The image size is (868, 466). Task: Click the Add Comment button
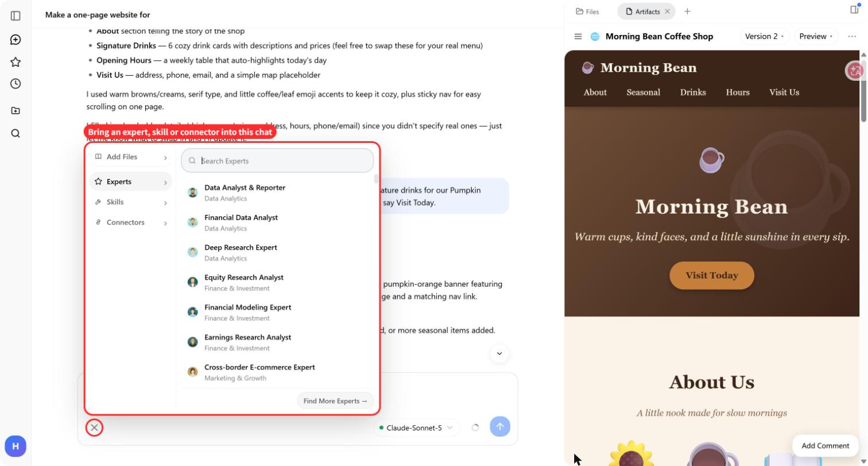point(825,446)
